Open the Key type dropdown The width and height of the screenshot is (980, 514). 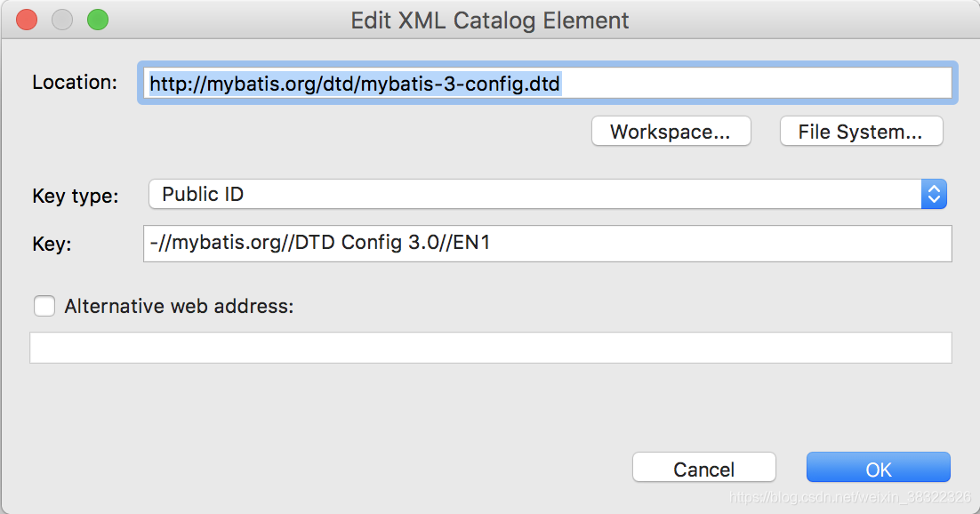tap(548, 194)
